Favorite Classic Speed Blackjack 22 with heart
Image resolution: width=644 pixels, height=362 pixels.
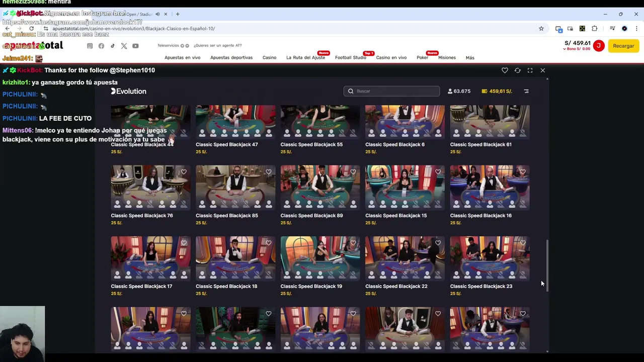point(438,243)
